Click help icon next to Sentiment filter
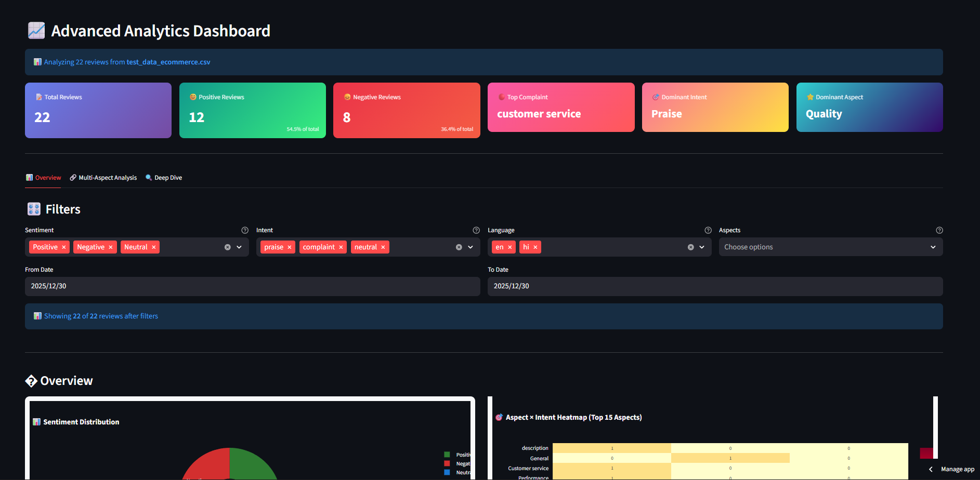Viewport: 980px width, 480px height. coord(245,230)
